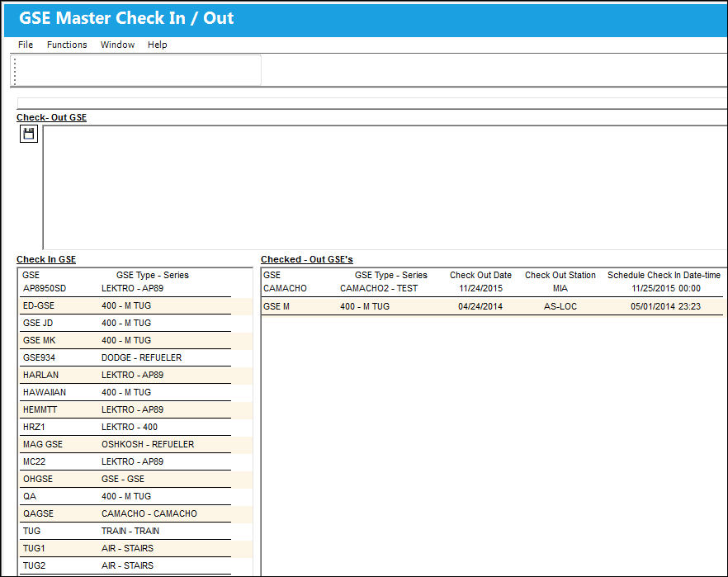The width and height of the screenshot is (728, 577).
Task: Click OSHKOSH - REFUELER type cell
Action: click(x=148, y=444)
